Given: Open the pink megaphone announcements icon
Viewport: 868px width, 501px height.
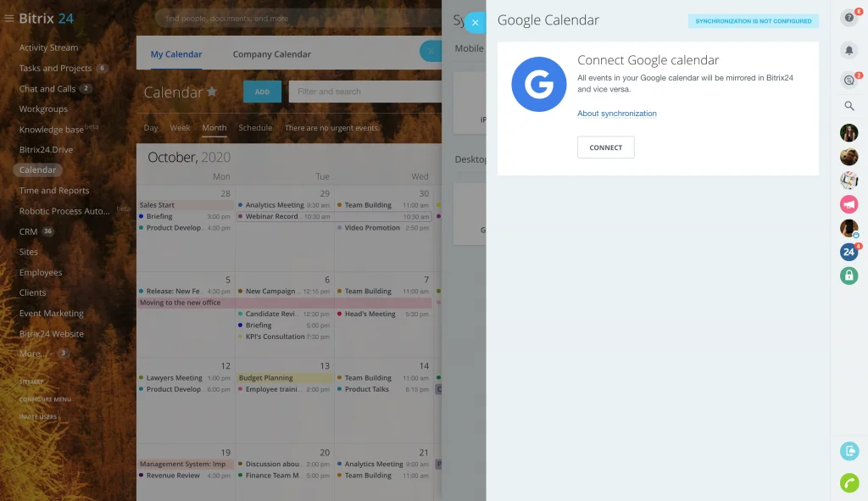Looking at the screenshot, I should click(849, 203).
